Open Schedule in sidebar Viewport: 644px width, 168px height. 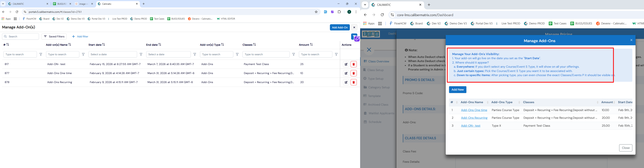(x=373, y=122)
